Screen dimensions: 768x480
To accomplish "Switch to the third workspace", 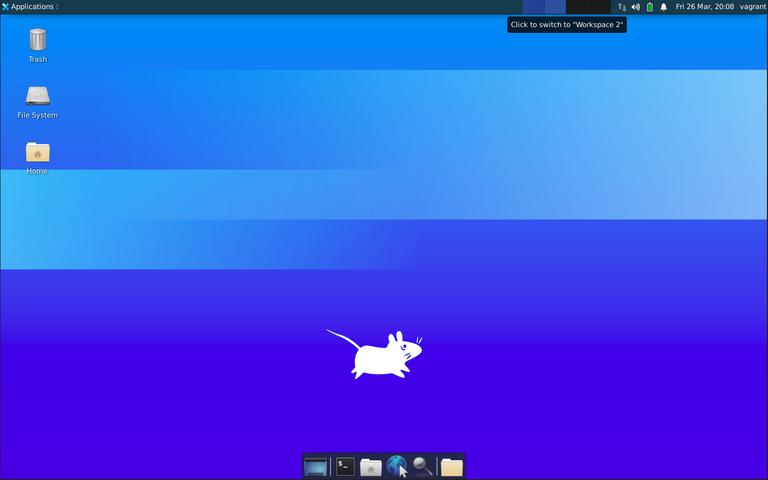I will 577,7.
